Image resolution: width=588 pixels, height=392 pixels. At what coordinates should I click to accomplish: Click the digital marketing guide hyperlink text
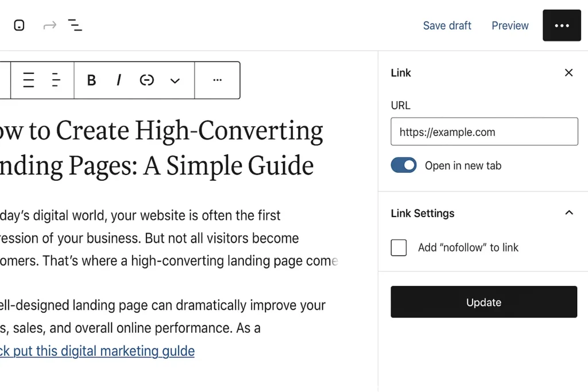98,351
